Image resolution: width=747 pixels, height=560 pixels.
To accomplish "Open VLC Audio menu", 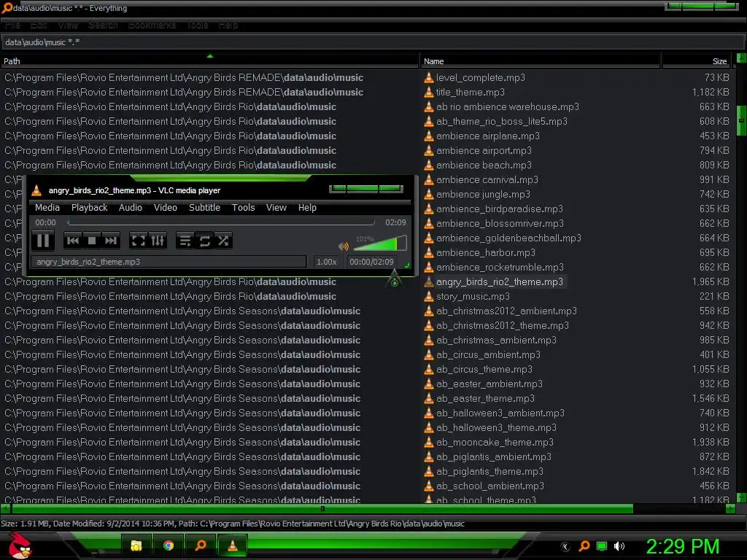I will coord(130,208).
